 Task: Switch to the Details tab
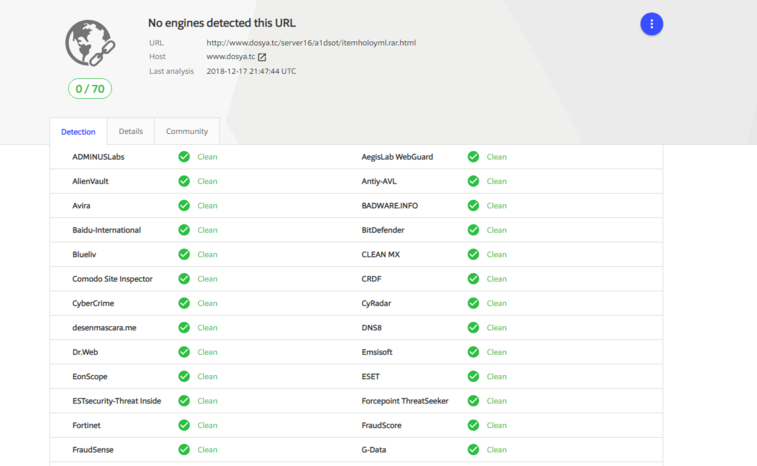click(131, 131)
